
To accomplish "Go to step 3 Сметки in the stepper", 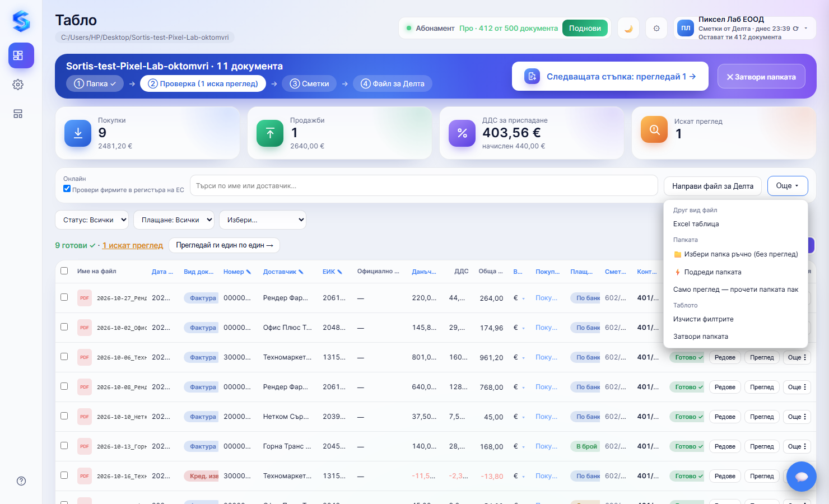I will pyautogui.click(x=309, y=83).
